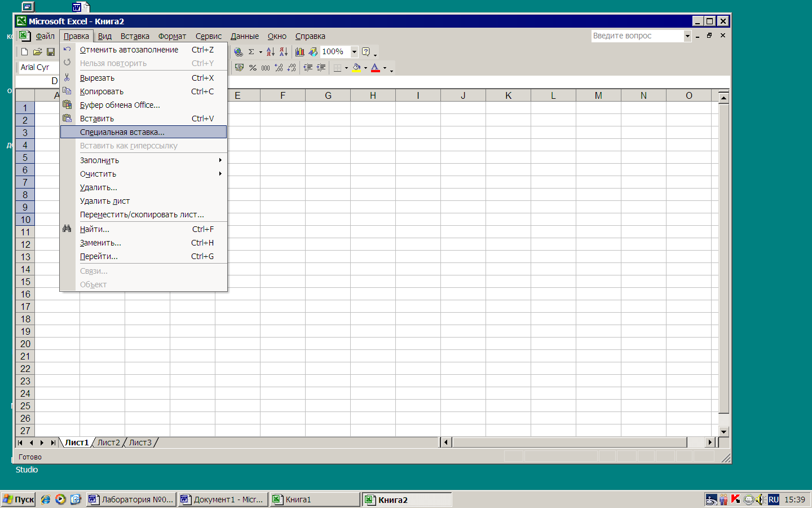Click the Fill Color paint bucket swatch
Screen dimensions: 812x508
coord(356,68)
